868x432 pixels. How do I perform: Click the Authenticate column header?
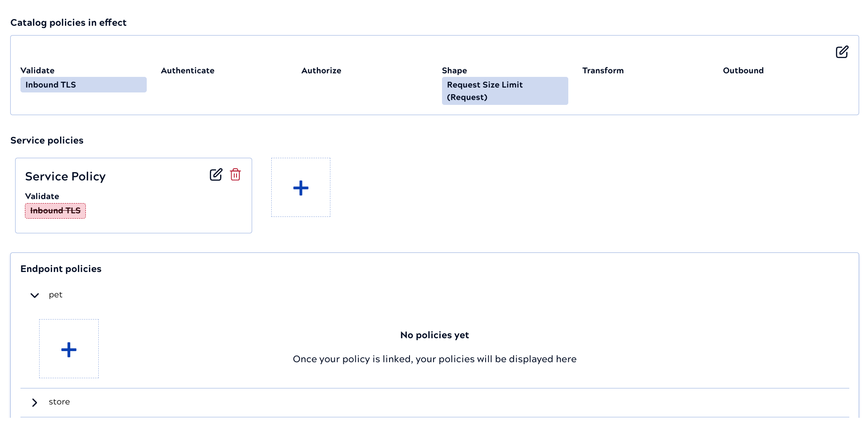(x=188, y=71)
